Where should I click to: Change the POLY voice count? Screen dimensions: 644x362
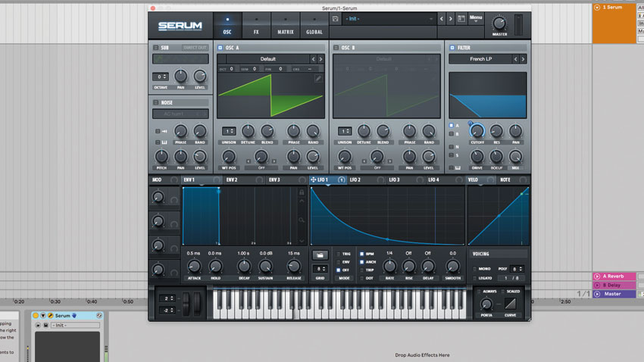(517, 269)
